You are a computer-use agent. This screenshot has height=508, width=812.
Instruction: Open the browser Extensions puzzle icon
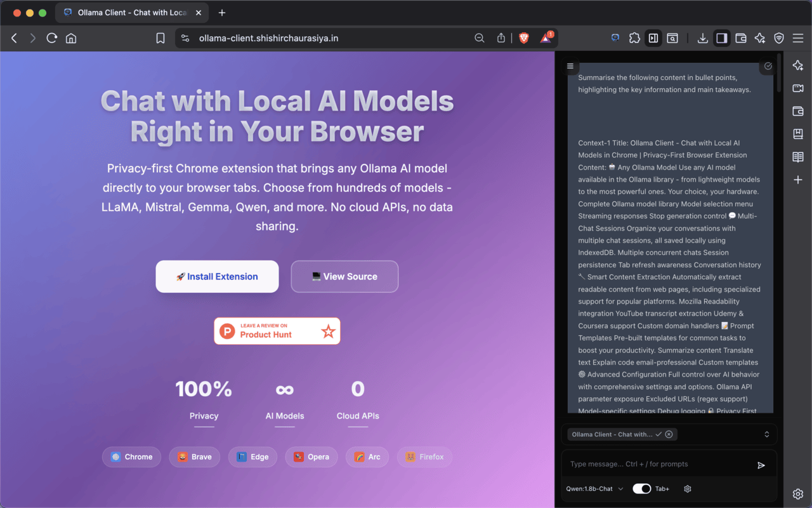[634, 38]
